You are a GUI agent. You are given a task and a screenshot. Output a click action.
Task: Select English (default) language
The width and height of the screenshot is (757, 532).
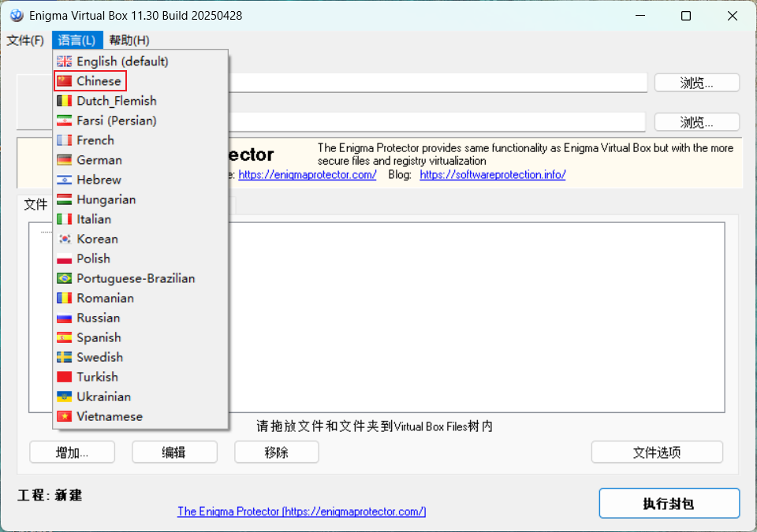(x=140, y=61)
